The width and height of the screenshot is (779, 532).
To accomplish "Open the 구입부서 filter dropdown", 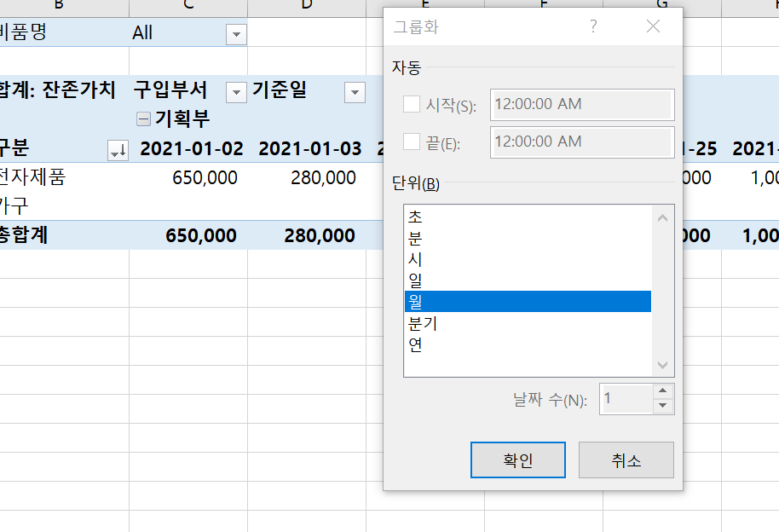I will pos(236,92).
